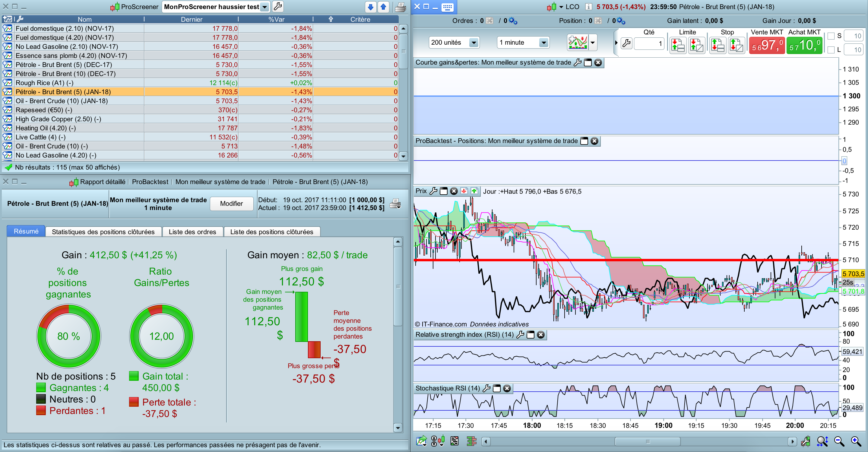
Task: Click the printer icon in backtest report
Action: point(395,204)
